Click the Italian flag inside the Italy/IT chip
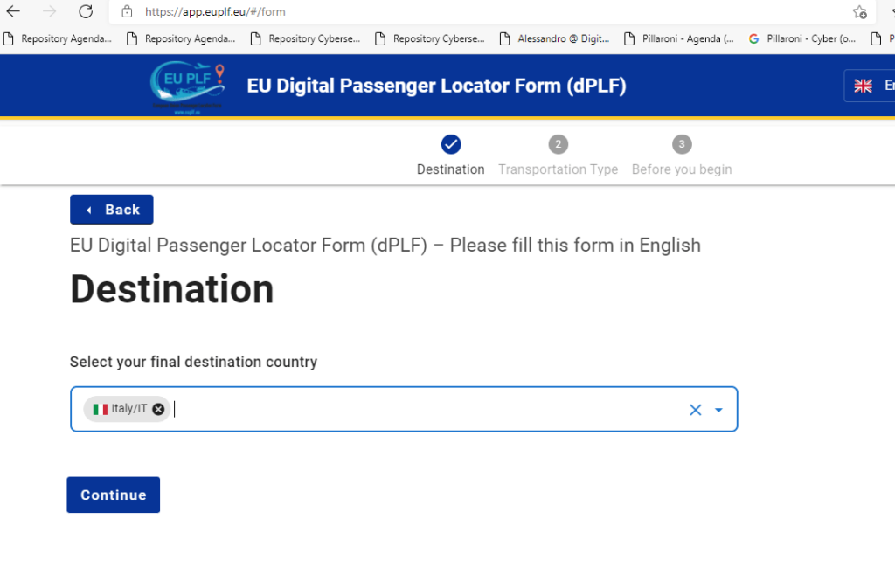The image size is (895, 588). [x=100, y=409]
